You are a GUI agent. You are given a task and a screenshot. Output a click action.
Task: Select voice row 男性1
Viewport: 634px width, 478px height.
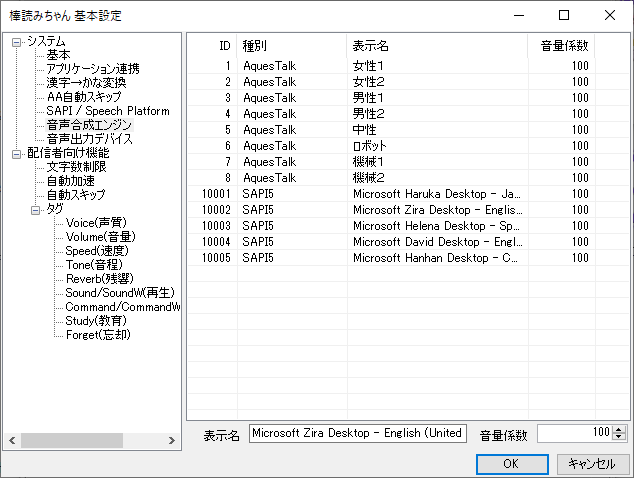tap(408, 98)
